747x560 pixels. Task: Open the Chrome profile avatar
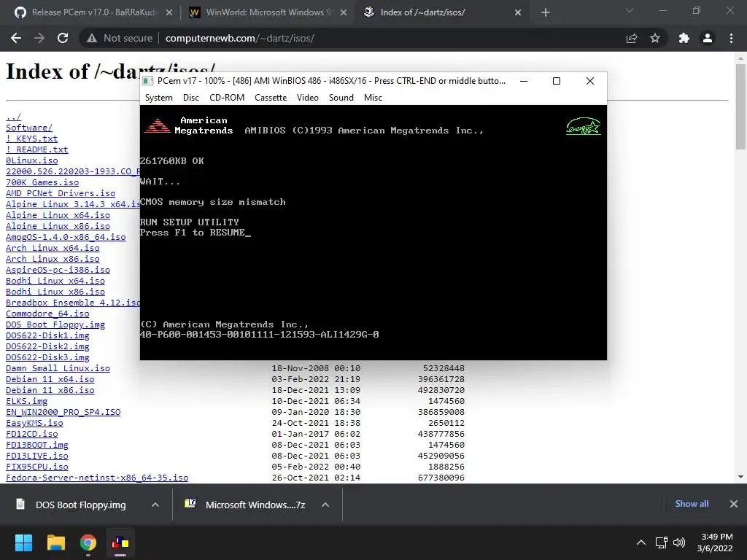click(708, 38)
